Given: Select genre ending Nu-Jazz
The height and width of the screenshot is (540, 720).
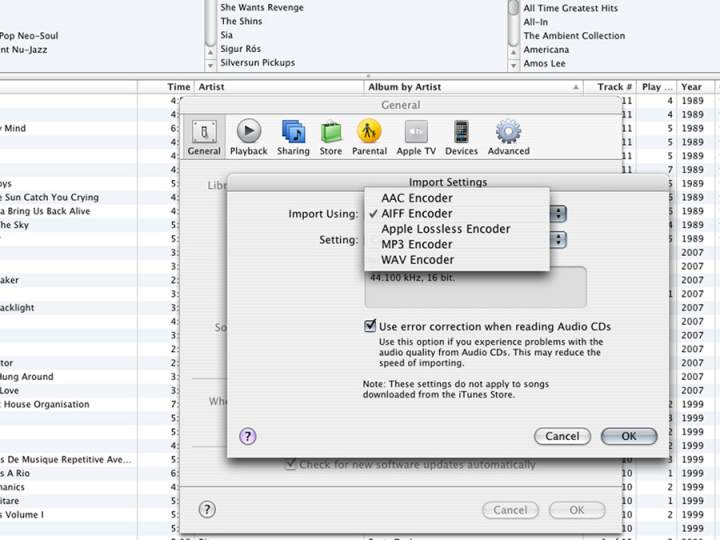Looking at the screenshot, I should point(23,50).
